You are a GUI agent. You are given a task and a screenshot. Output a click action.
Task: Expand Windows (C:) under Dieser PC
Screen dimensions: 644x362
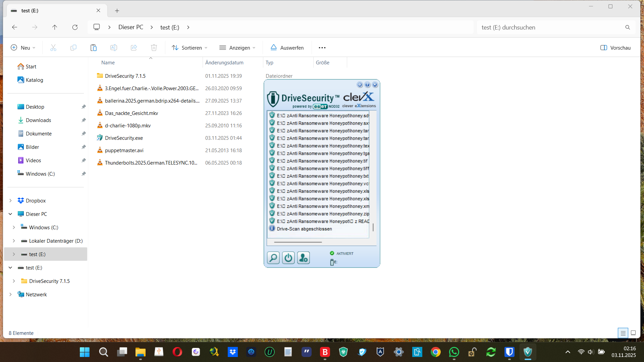[x=14, y=227]
